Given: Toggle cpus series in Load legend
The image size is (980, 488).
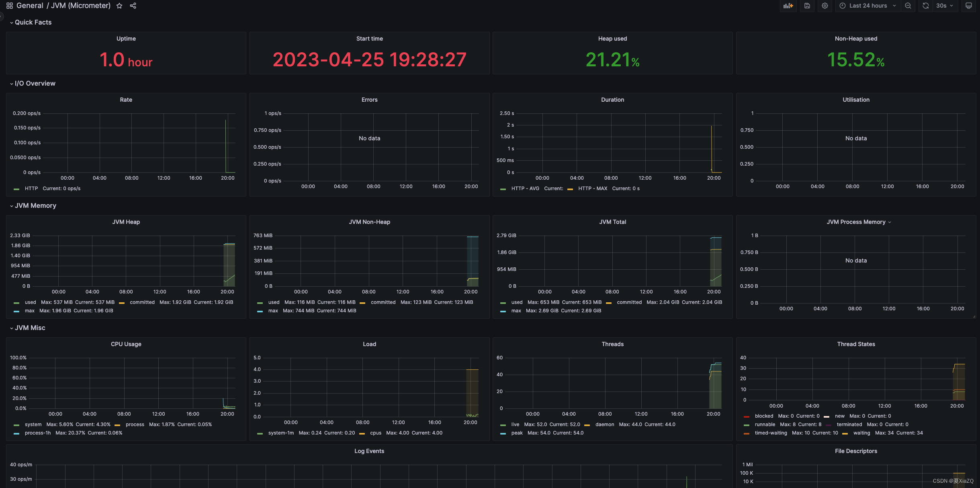Looking at the screenshot, I should [x=376, y=433].
